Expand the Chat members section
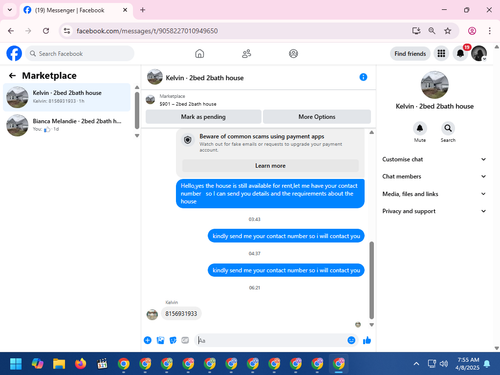The height and width of the screenshot is (375, 500). click(x=434, y=176)
